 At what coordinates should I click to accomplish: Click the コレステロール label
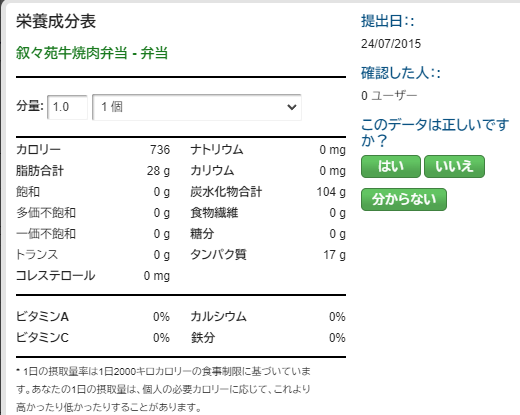tap(56, 276)
